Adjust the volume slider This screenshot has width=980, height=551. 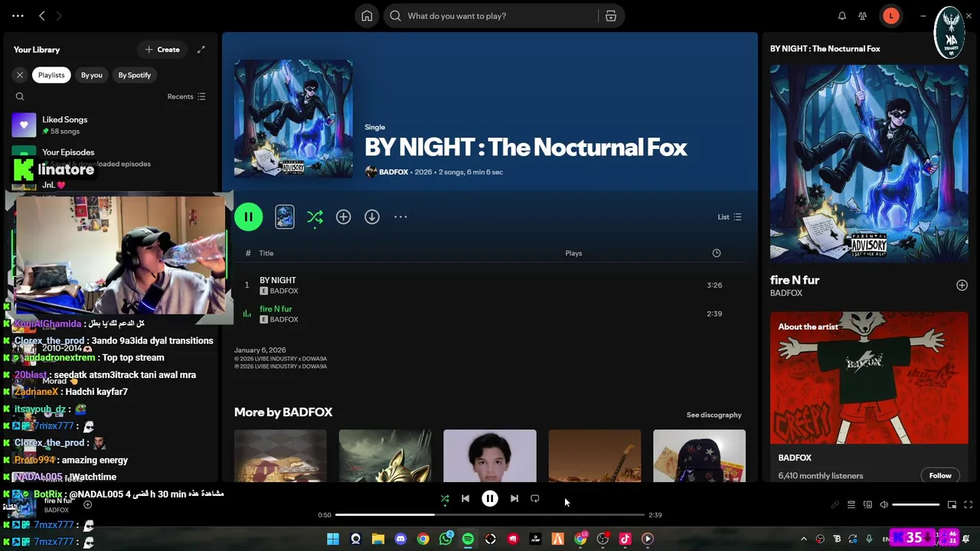[916, 505]
